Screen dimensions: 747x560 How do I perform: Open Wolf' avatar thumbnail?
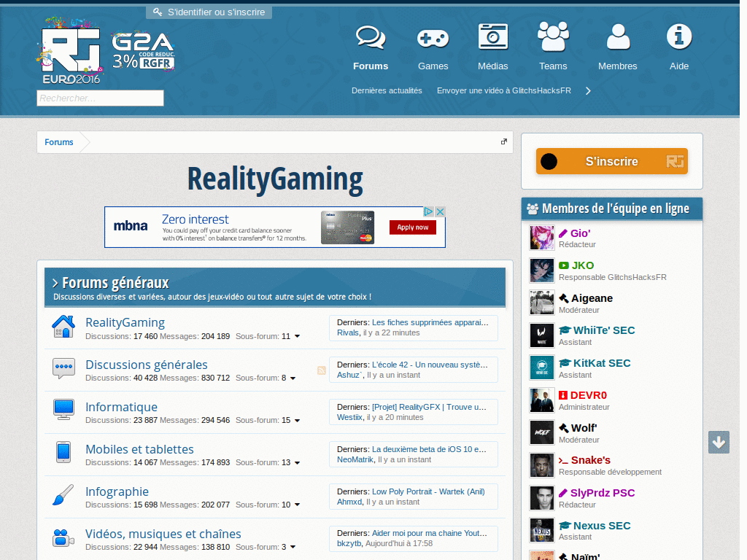coord(542,432)
